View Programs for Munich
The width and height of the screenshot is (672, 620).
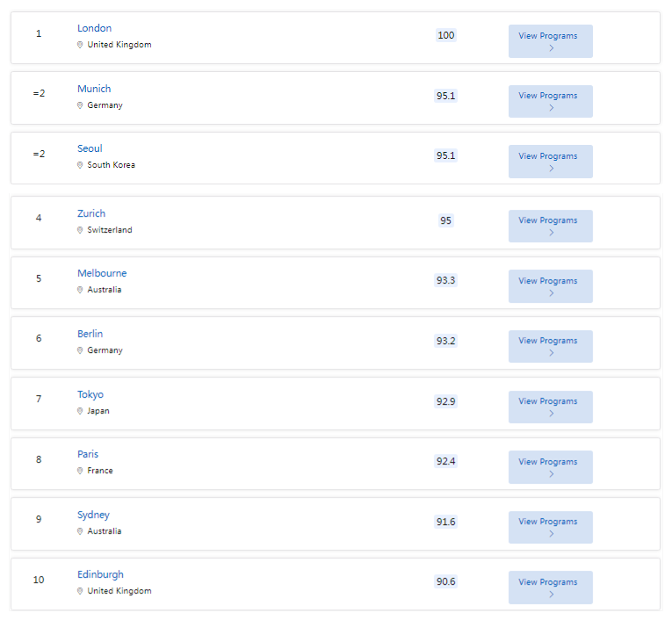[x=550, y=101]
